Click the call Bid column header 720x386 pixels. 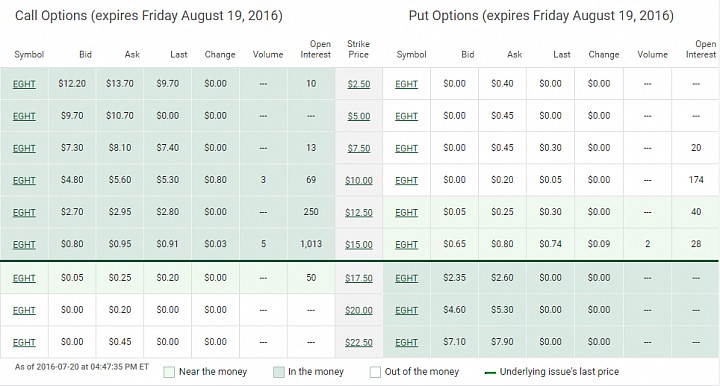[85, 55]
